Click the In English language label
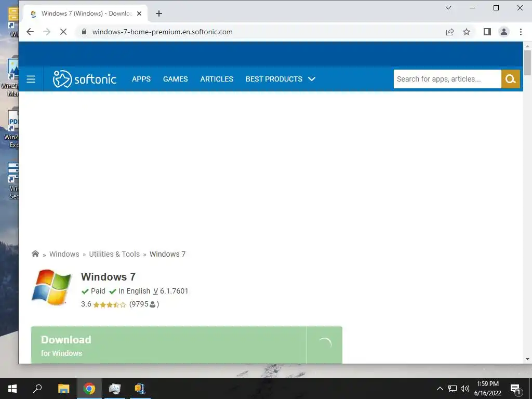 tap(134, 291)
